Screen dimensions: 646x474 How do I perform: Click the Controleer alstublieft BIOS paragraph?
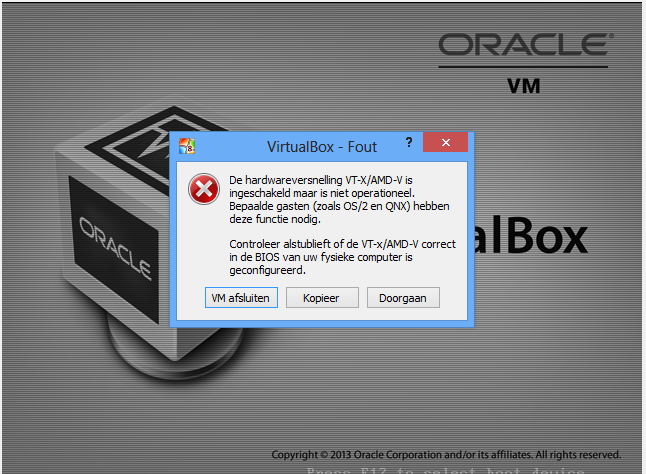click(x=342, y=257)
